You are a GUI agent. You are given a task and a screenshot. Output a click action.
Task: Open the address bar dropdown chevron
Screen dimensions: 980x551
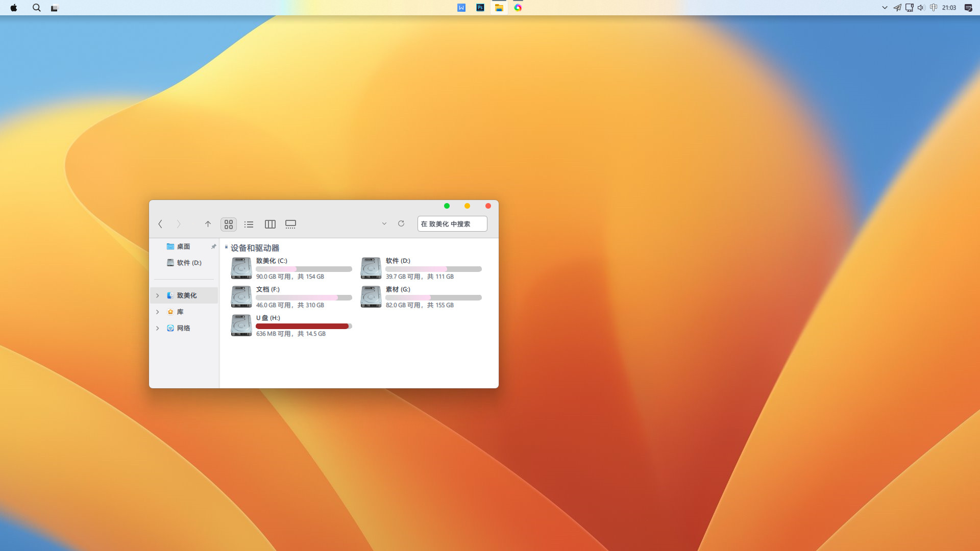[384, 224]
